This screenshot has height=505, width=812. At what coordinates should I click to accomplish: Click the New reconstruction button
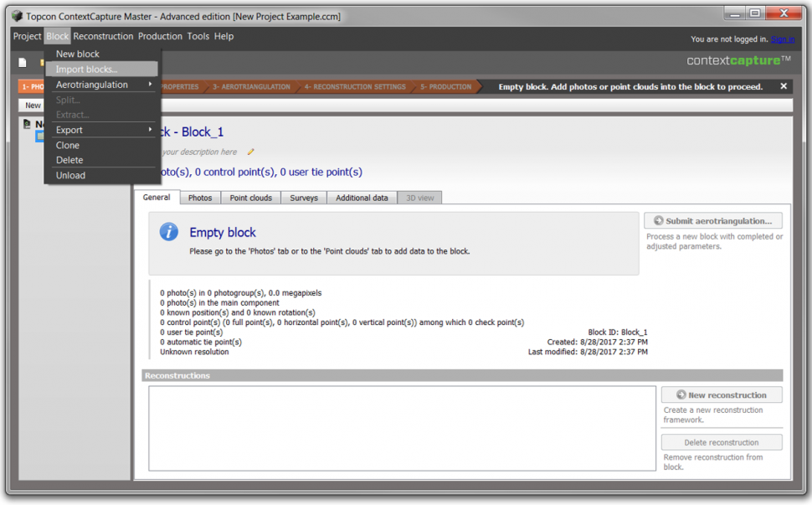pyautogui.click(x=722, y=394)
